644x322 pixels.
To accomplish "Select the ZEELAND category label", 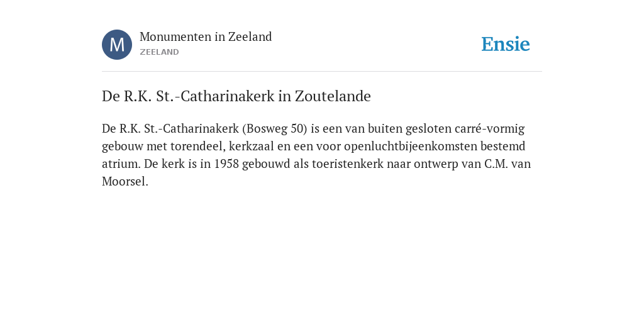I will (x=159, y=52).
